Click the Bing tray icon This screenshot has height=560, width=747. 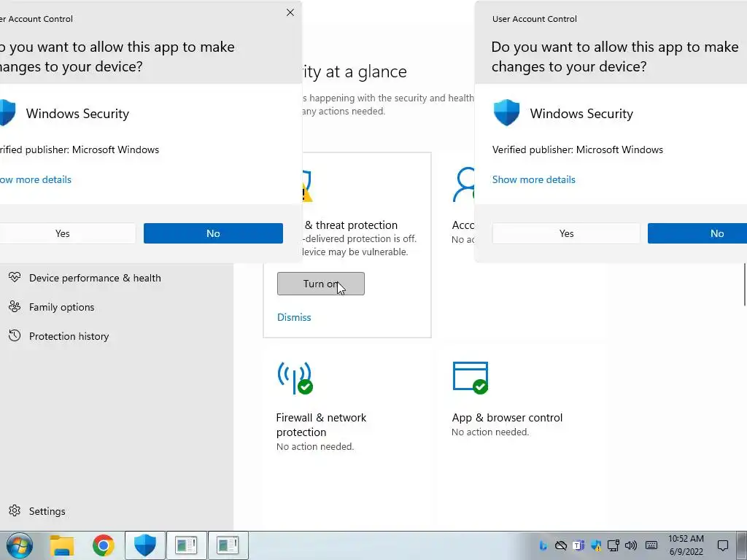tap(543, 545)
